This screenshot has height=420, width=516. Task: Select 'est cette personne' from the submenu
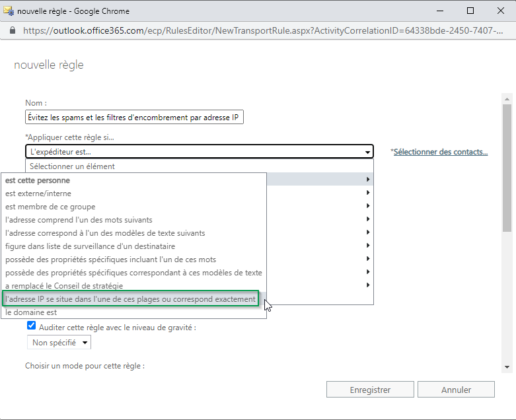38,180
